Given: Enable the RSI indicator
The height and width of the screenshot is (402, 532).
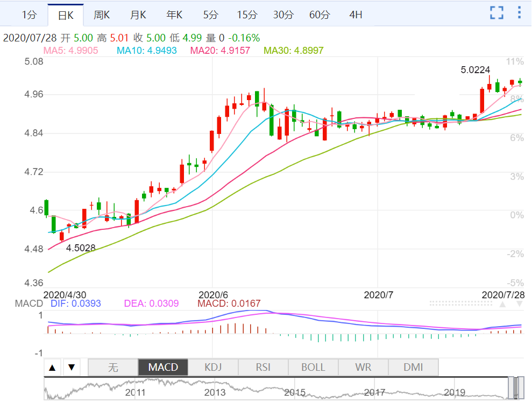Looking at the screenshot, I should click(x=263, y=368).
